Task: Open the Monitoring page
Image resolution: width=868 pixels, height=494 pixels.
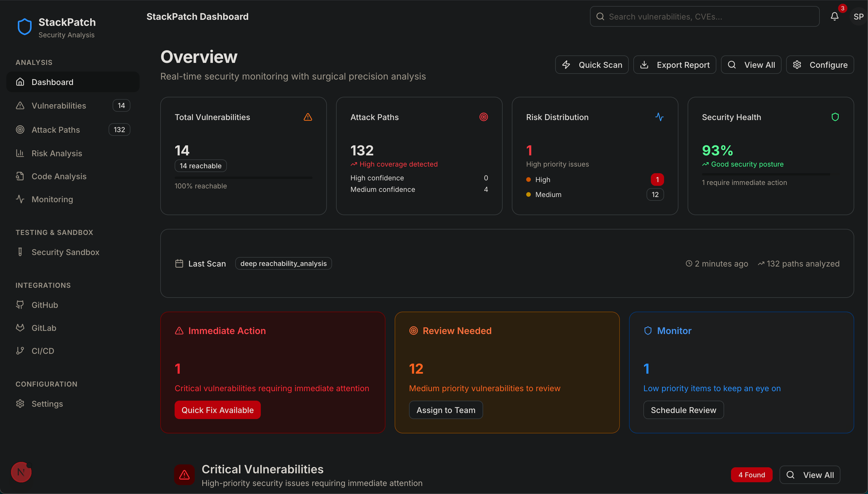Action: coord(73,199)
